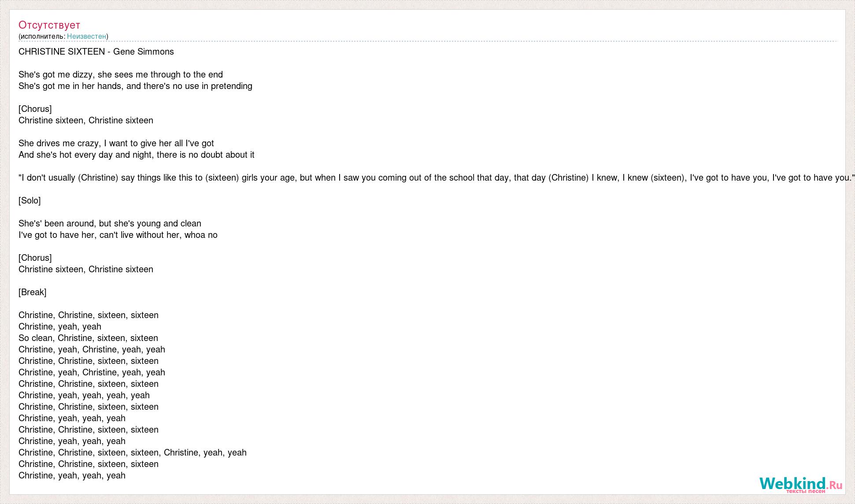Click the тексты песен tagline under logo
This screenshot has width=855, height=504.
pos(806,491)
